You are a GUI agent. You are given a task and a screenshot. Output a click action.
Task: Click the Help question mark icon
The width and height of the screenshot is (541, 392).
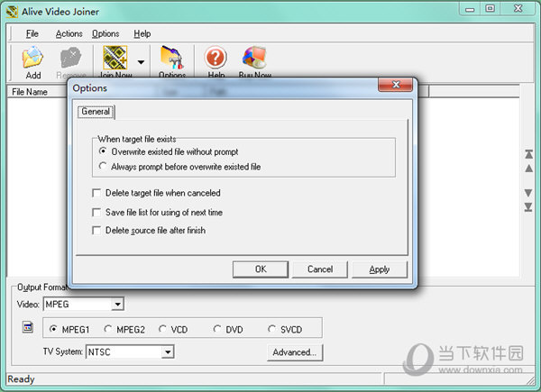coord(215,58)
